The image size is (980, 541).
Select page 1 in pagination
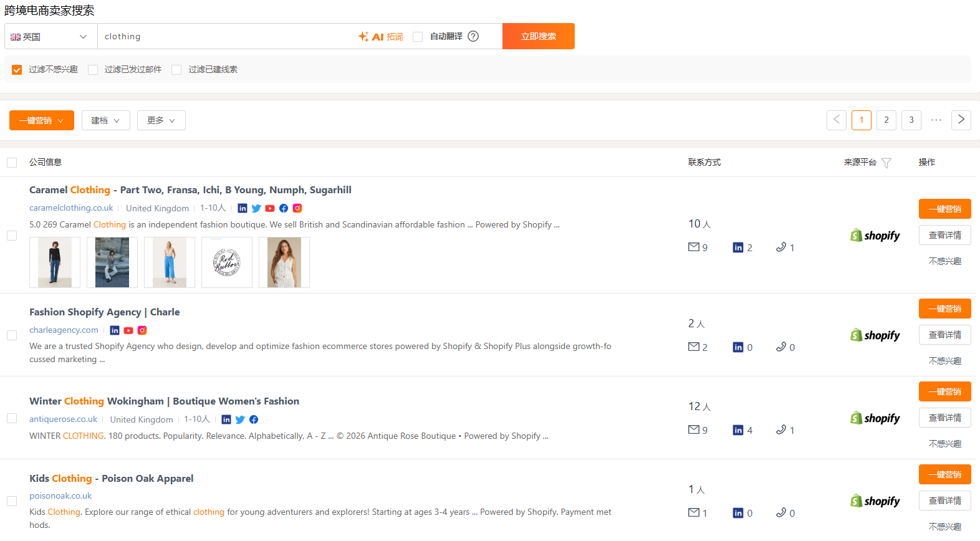862,120
